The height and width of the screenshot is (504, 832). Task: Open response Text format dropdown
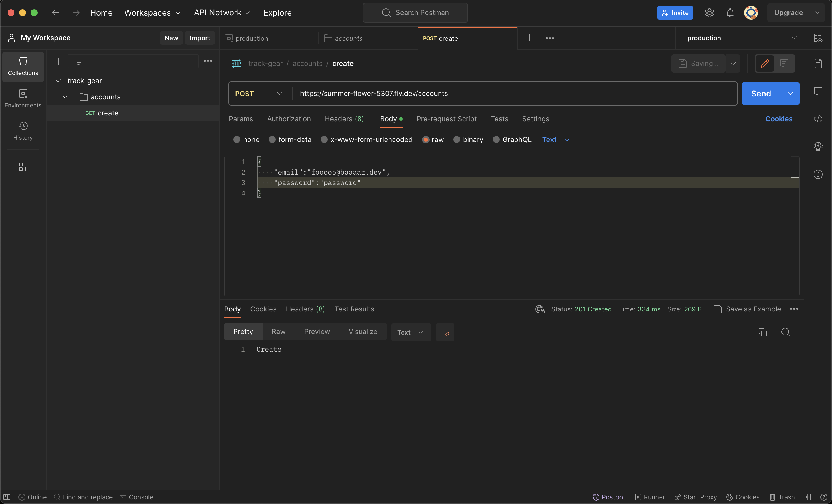[411, 332]
